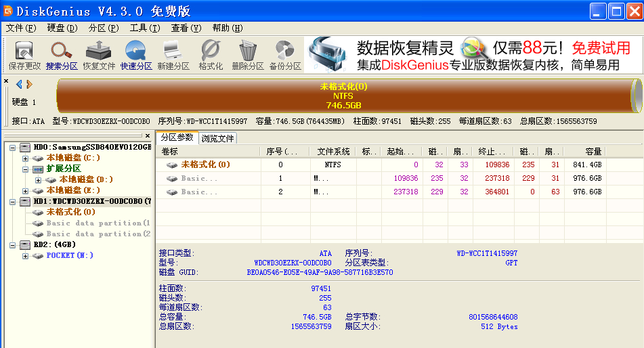Viewport: 644px width, 348px height.
Task: Click the 删除分区 delete partition icon
Action: coord(248,56)
